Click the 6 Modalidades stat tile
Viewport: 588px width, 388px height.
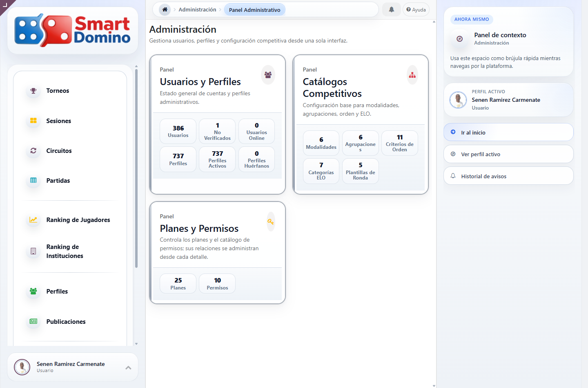[321, 143]
